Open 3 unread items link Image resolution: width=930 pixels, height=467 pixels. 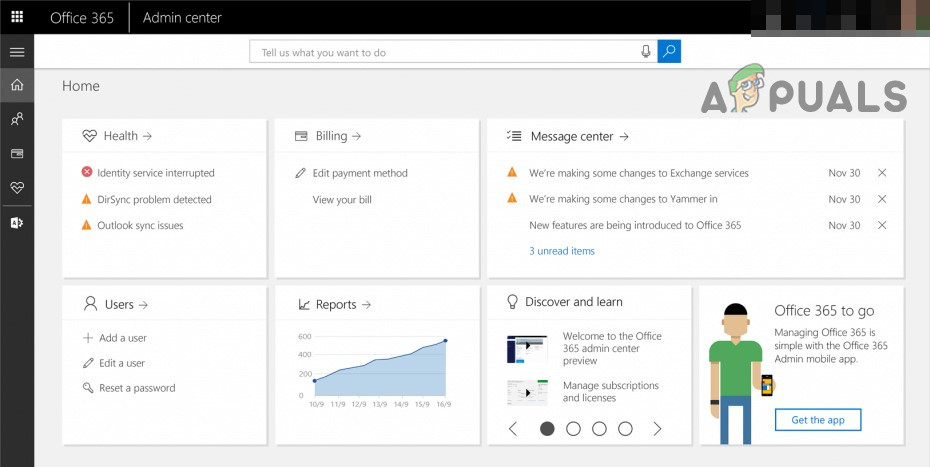[561, 251]
